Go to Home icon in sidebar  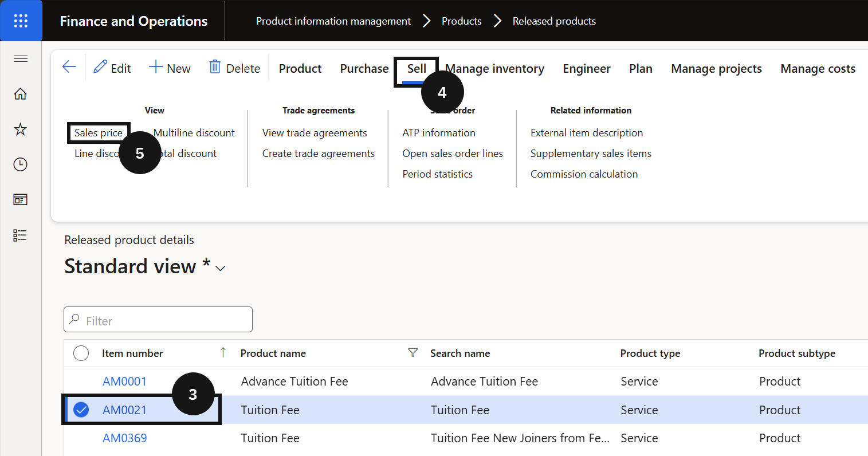click(x=21, y=94)
